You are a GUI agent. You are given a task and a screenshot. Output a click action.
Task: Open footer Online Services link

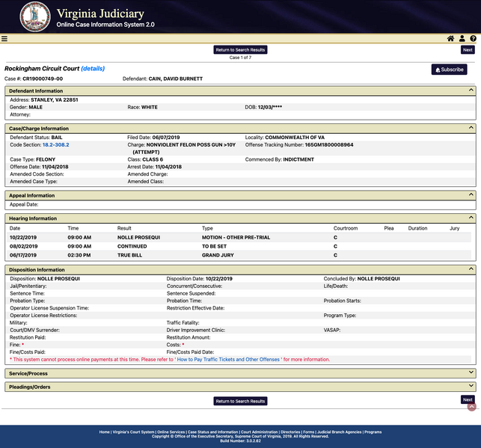(x=171, y=432)
